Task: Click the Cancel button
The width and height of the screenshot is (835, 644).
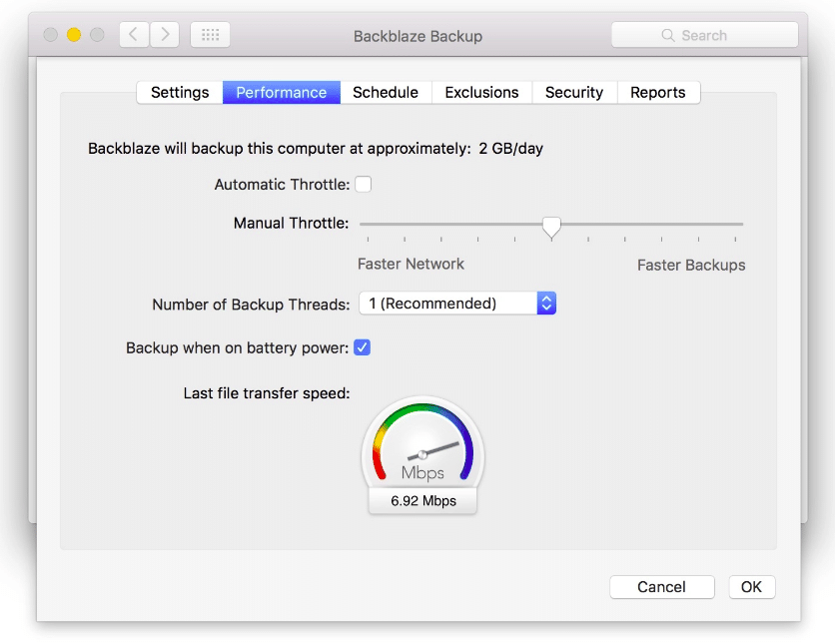Action: point(662,587)
